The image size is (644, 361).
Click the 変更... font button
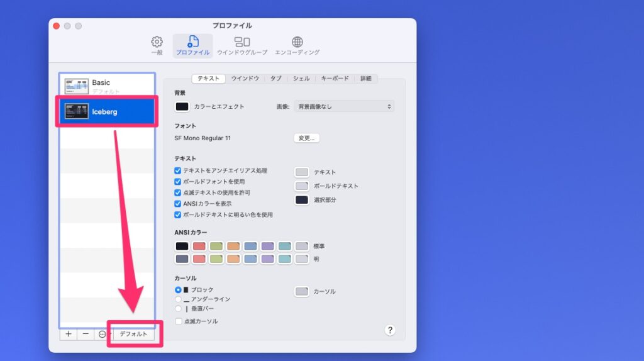coord(306,138)
